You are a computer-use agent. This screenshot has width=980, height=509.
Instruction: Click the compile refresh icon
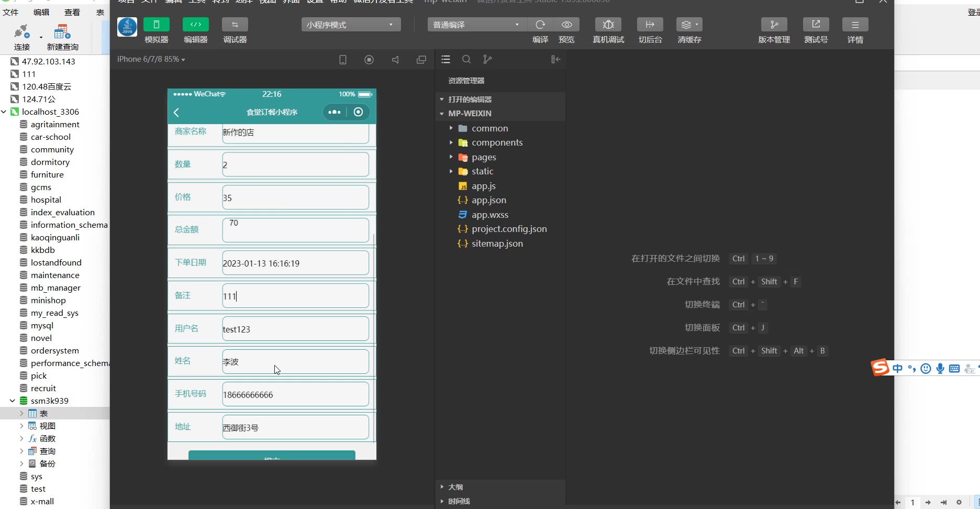pyautogui.click(x=540, y=25)
